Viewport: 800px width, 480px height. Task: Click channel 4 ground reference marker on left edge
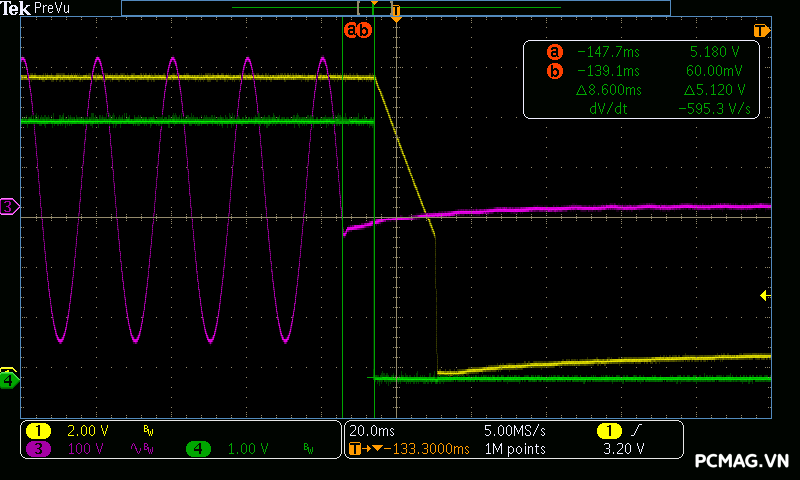pos(9,379)
